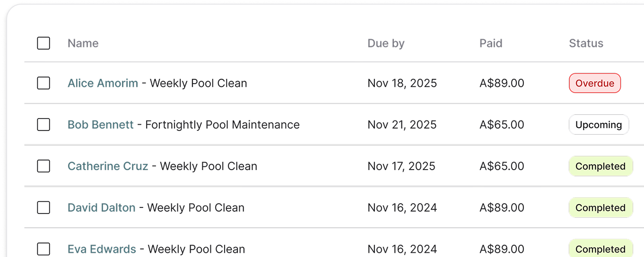Check the Alice Amorim row checkbox
Viewport: 644px width, 257px height.
[x=44, y=83]
